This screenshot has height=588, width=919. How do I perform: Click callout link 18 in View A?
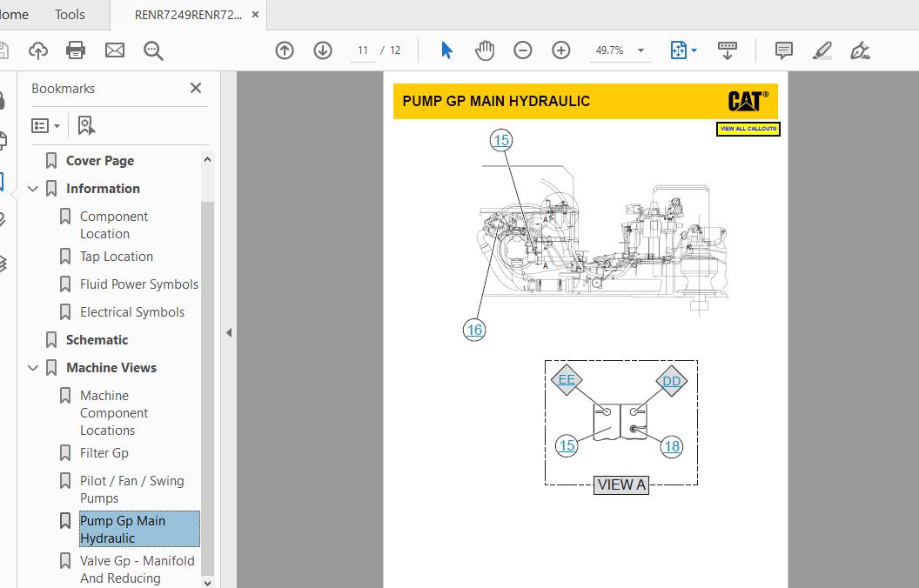click(x=672, y=446)
